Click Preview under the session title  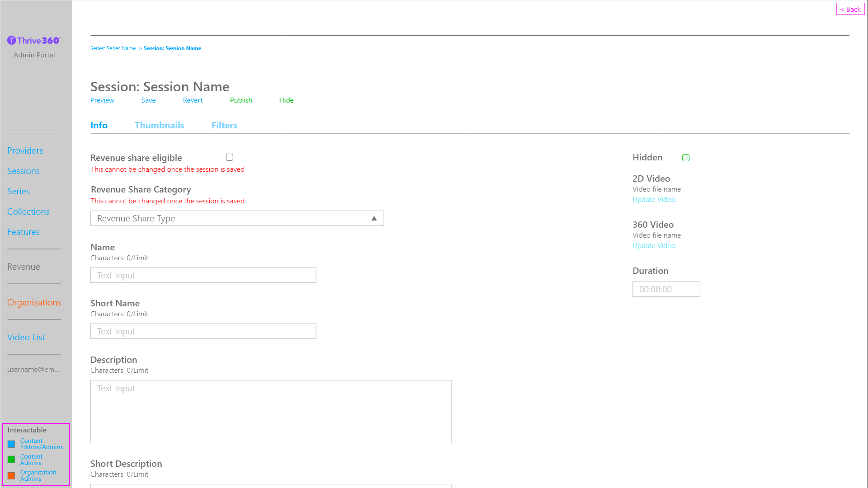102,100
